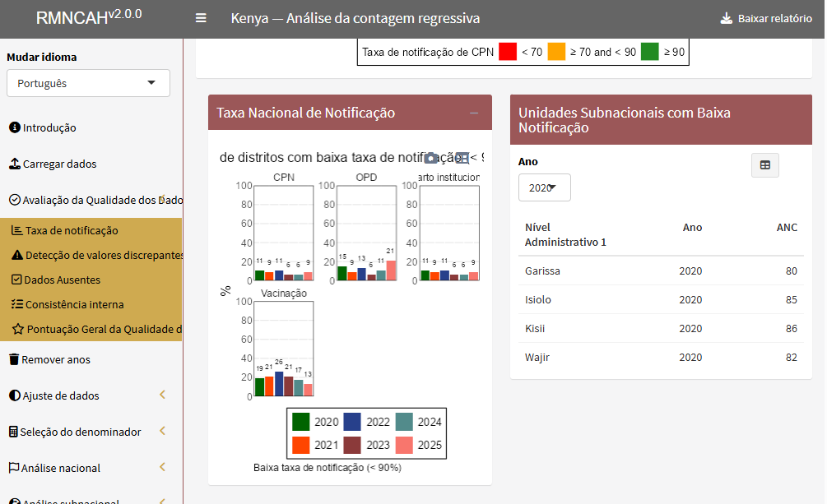Toggle 2021 series in chart legend
This screenshot has width=827, height=504.
pos(315,446)
